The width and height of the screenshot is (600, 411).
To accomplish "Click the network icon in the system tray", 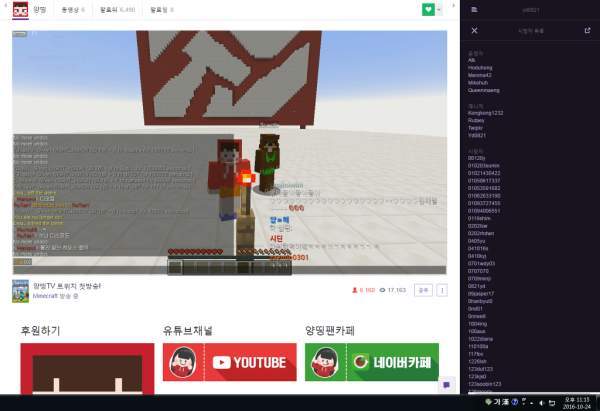I will [x=552, y=403].
